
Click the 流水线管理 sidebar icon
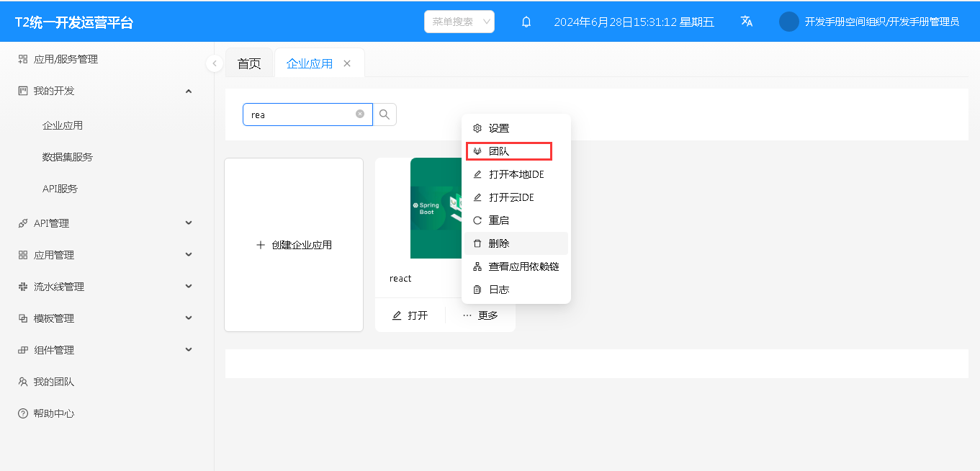tap(23, 287)
